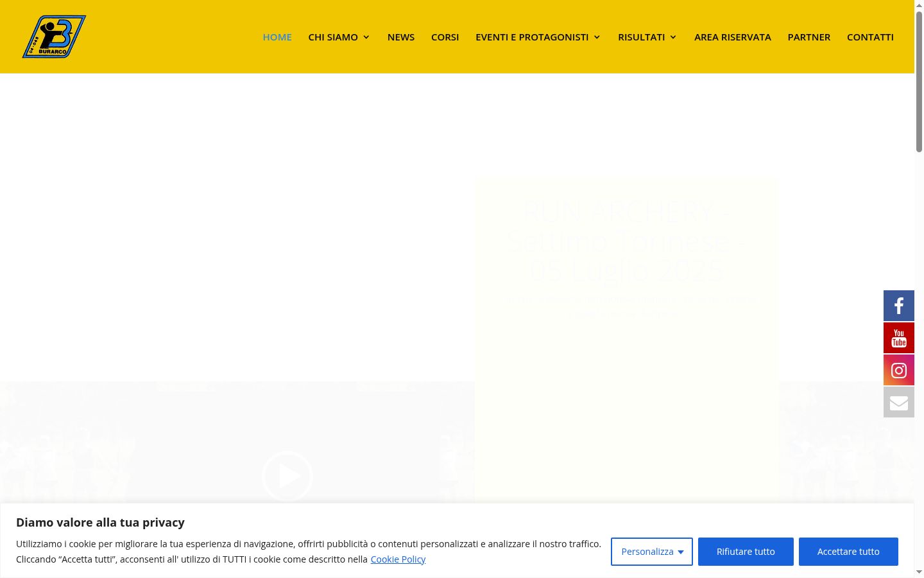The width and height of the screenshot is (924, 578).
Task: Click the RUN ARCHERY Settimo Torinese heading
Action: (626, 241)
